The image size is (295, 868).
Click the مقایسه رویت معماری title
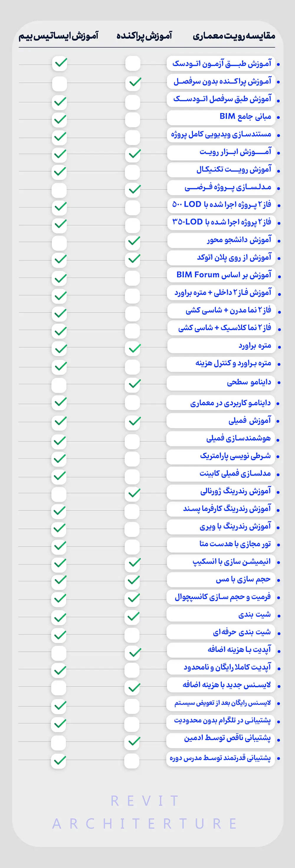point(234,36)
